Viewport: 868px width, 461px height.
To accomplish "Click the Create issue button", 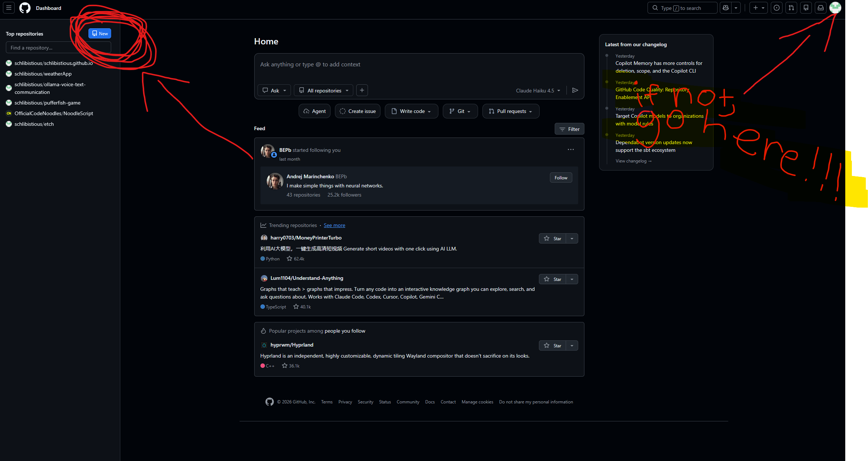I will 357,111.
